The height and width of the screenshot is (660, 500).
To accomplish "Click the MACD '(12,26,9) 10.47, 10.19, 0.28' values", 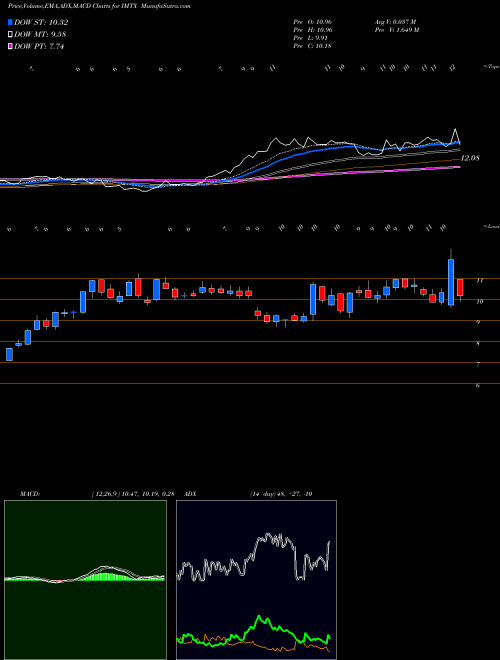I will click(x=133, y=494).
